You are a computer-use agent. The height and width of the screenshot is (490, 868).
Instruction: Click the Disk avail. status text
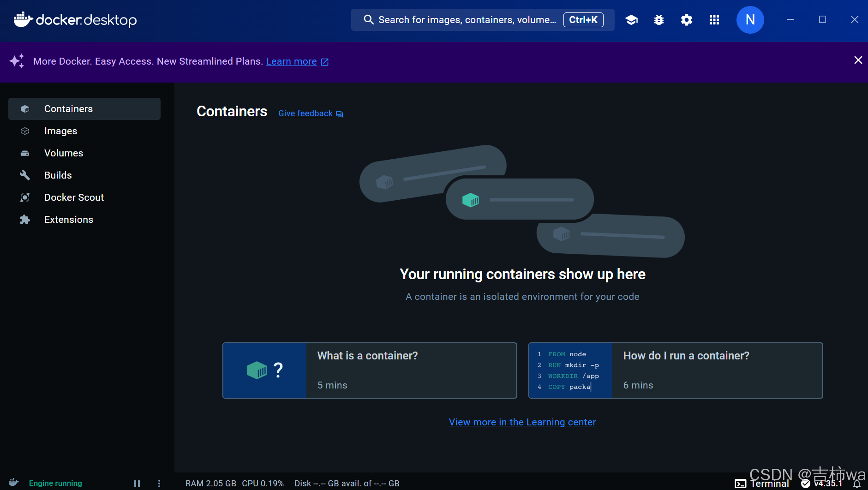tap(347, 484)
